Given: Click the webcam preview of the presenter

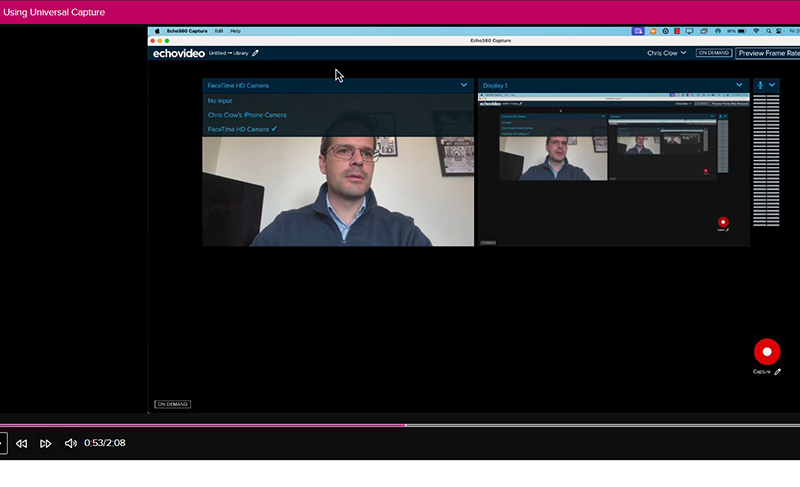Looking at the screenshot, I should pyautogui.click(x=338, y=191).
